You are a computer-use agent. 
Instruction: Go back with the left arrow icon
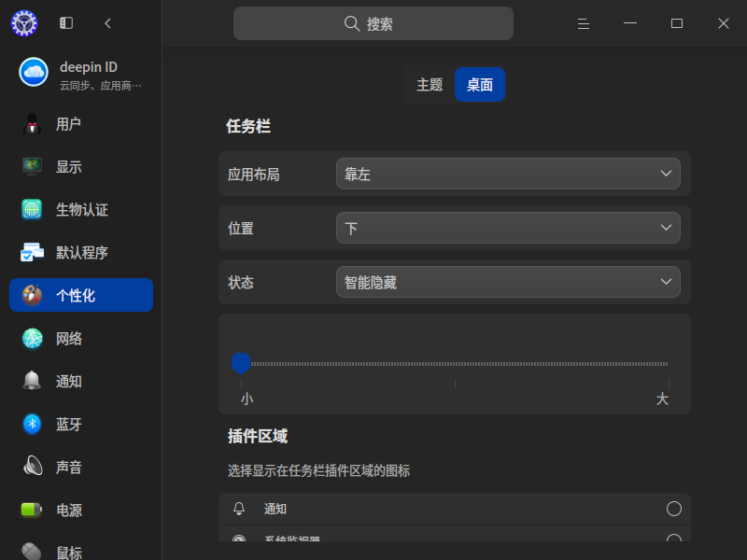click(x=107, y=22)
